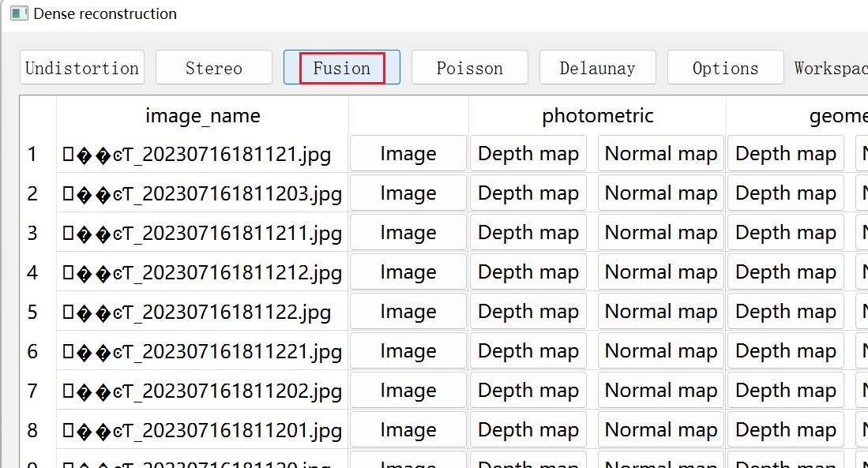Open Image for row 7
This screenshot has height=468, width=868.
click(408, 391)
